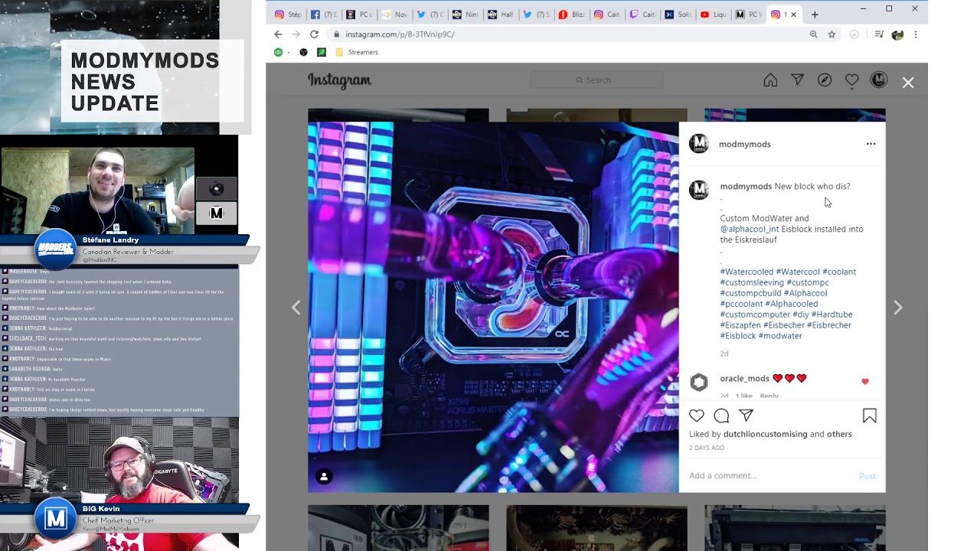This screenshot has width=980, height=551.
Task: Open the #Watercooled hashtag link
Action: coord(746,272)
